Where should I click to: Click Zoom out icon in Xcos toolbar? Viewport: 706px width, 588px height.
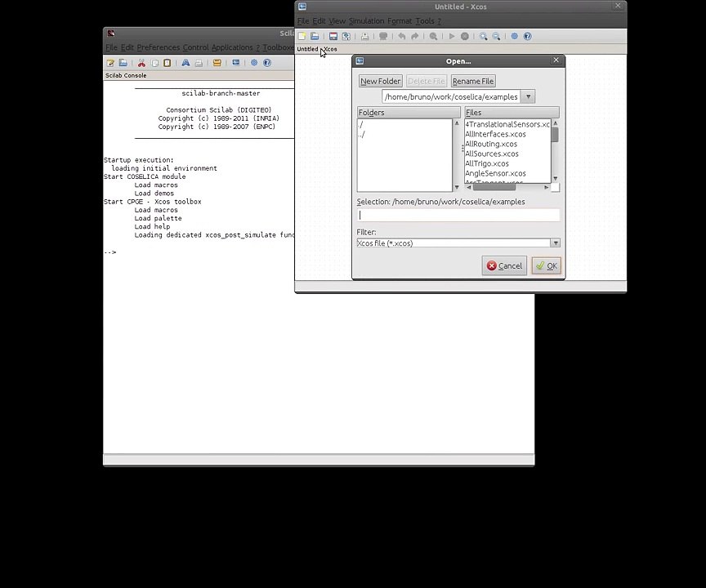[496, 37]
